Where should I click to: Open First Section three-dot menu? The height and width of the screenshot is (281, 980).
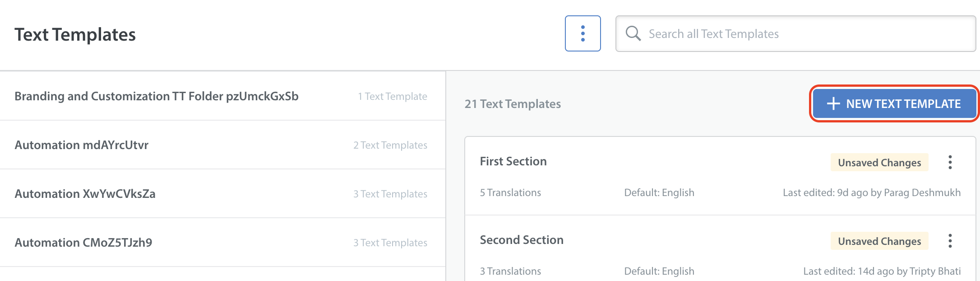(950, 162)
